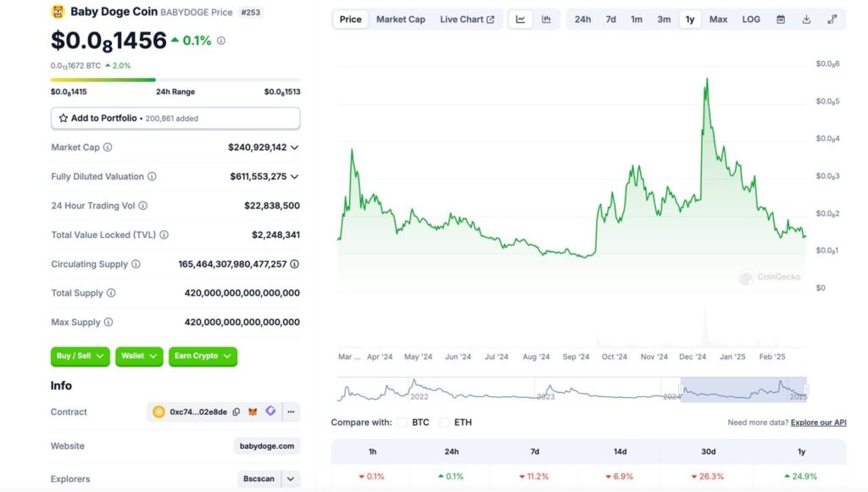This screenshot has height=492, width=868.
Task: Click the 1y 24.9% value
Action: point(800,477)
